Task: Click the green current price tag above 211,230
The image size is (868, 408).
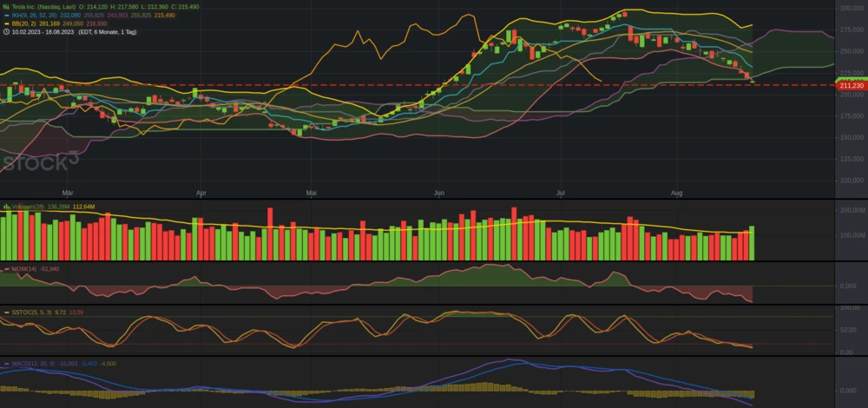Action: point(852,80)
